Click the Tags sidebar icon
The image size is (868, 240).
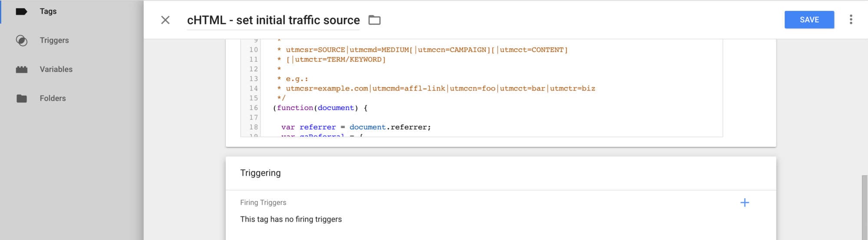21,11
